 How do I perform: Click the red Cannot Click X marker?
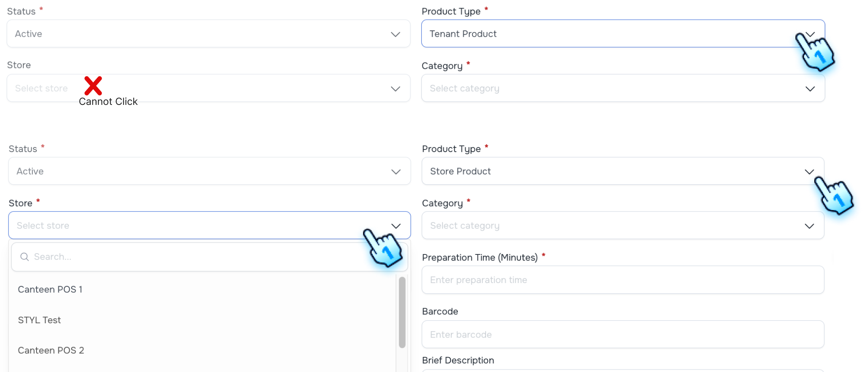coord(93,86)
